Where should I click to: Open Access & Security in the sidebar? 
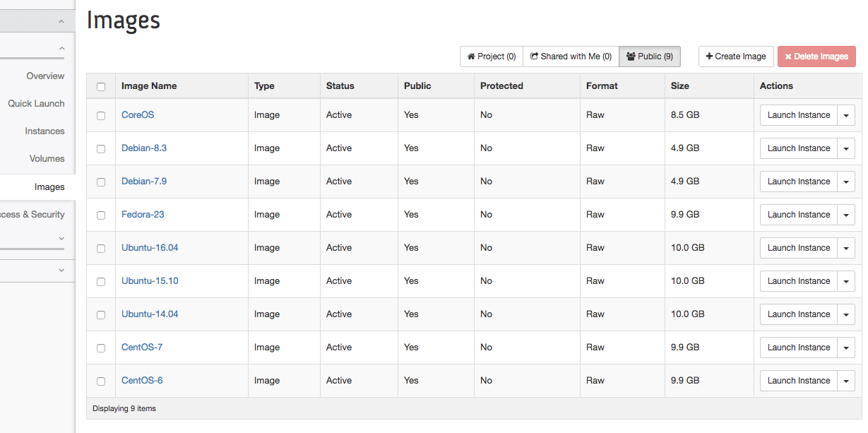(x=32, y=214)
